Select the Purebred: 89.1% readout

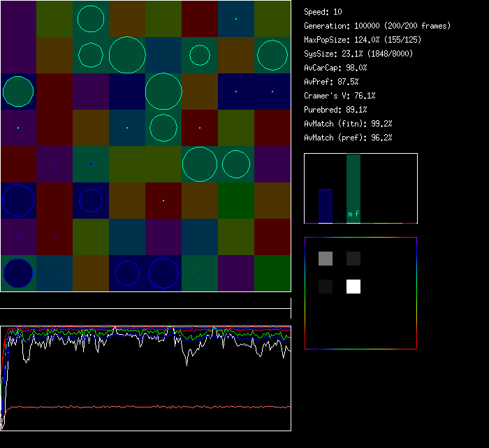[x=335, y=110]
